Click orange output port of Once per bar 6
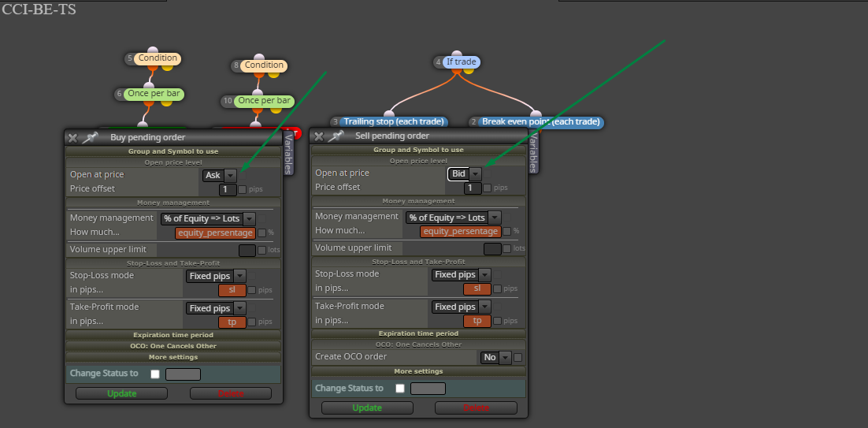868x428 pixels. point(149,103)
